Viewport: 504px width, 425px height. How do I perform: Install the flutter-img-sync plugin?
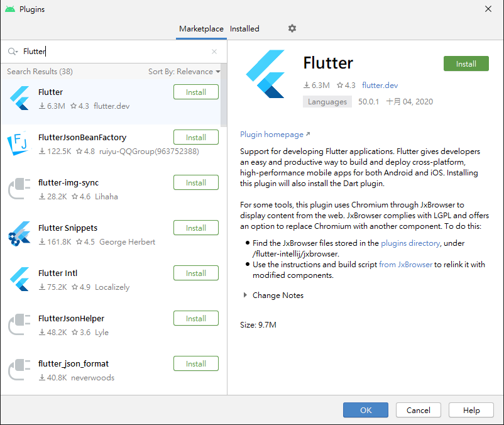click(196, 183)
